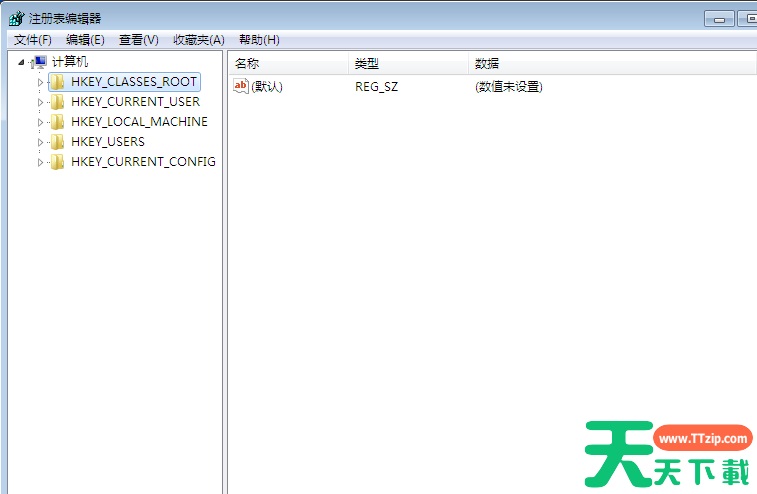Open the 文件(F) menu
The height and width of the screenshot is (494, 757).
pos(33,40)
